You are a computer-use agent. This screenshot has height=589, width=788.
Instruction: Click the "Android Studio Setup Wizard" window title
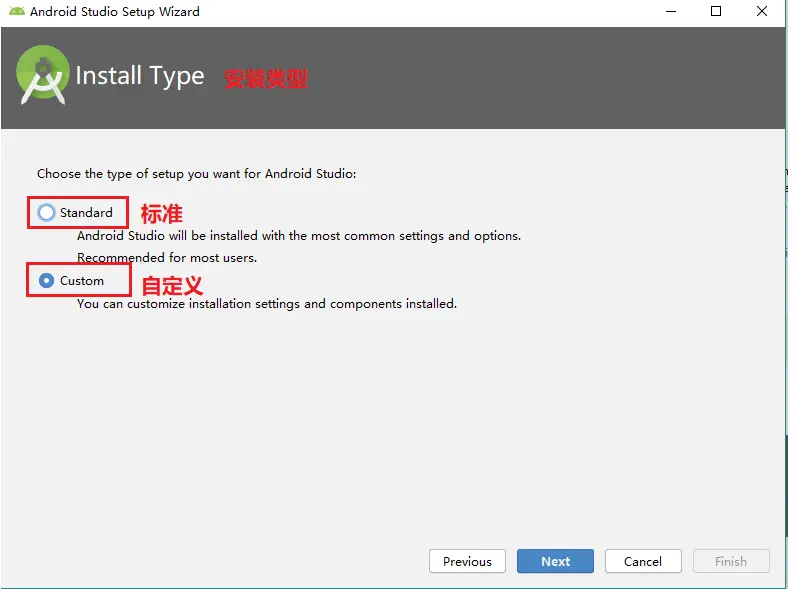115,12
